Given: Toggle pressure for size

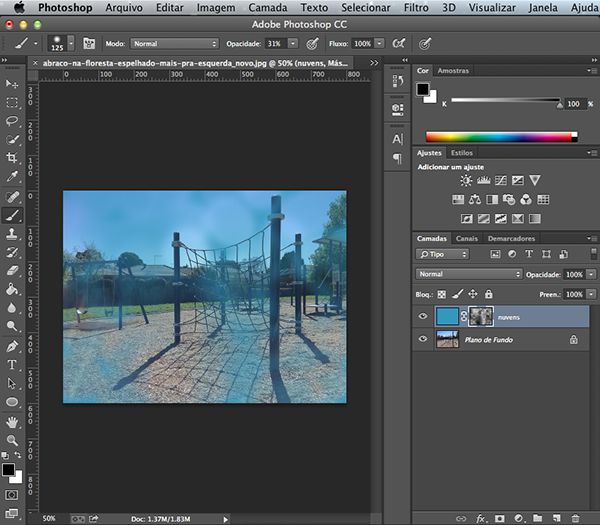Looking at the screenshot, I should click(x=425, y=44).
